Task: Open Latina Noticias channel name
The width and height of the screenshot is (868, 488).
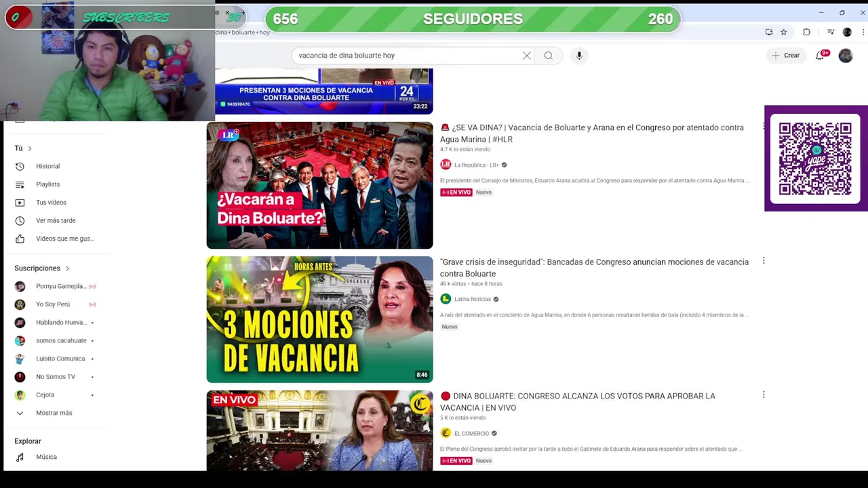Action: pyautogui.click(x=473, y=299)
